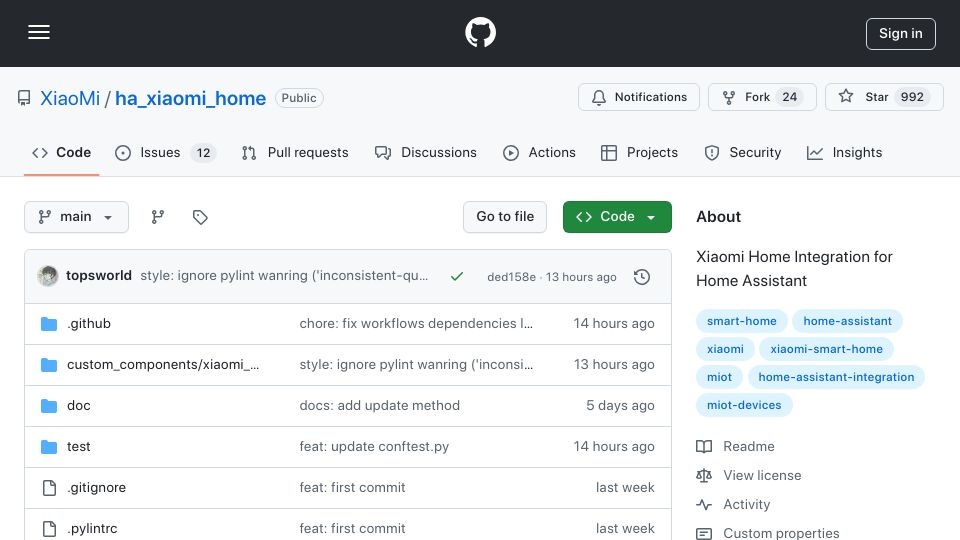Open the Activity link
Image resolution: width=960 pixels, height=540 pixels.
[733, 504]
